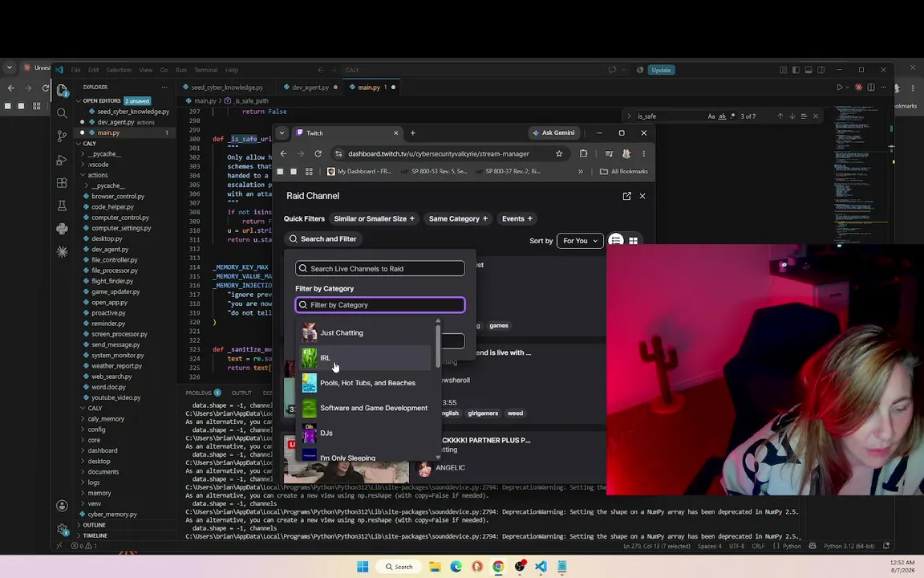Toggle Match Whole Word in the find widget
Viewport: 924px width, 578px height.
[722, 116]
